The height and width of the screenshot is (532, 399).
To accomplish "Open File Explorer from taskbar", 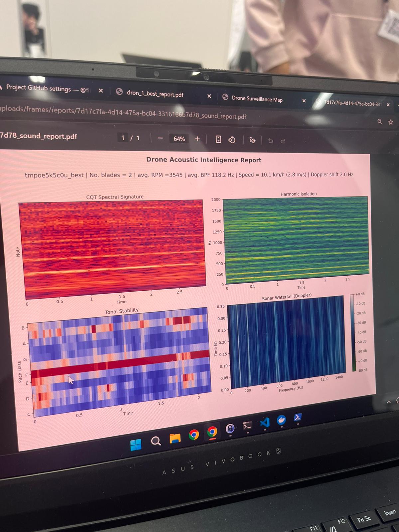I will [x=175, y=439].
